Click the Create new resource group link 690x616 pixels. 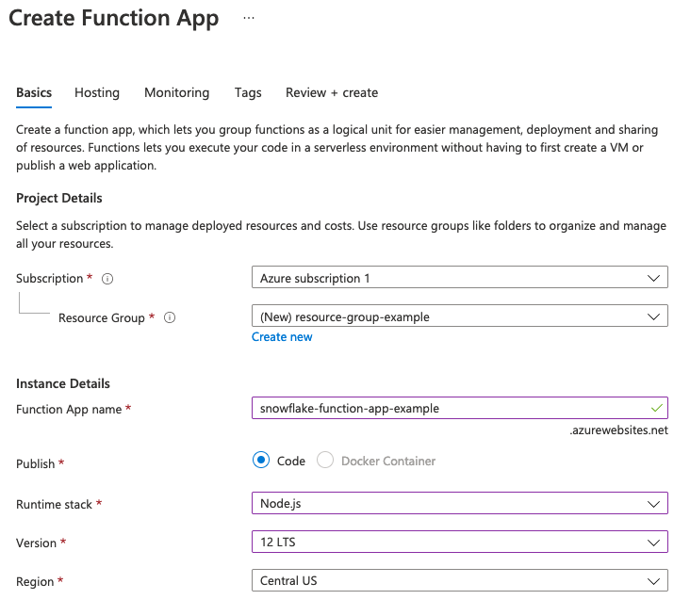click(282, 337)
